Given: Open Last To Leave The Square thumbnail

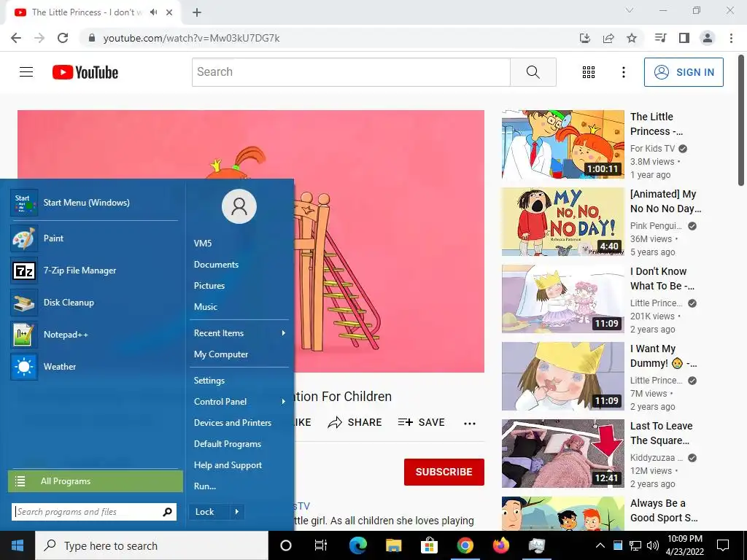Looking at the screenshot, I should [x=562, y=454].
